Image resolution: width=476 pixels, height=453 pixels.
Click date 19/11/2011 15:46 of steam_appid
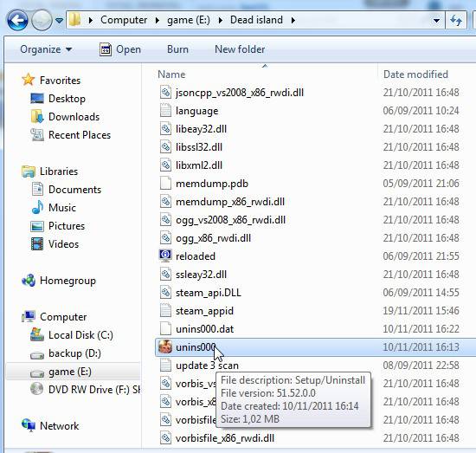point(421,311)
